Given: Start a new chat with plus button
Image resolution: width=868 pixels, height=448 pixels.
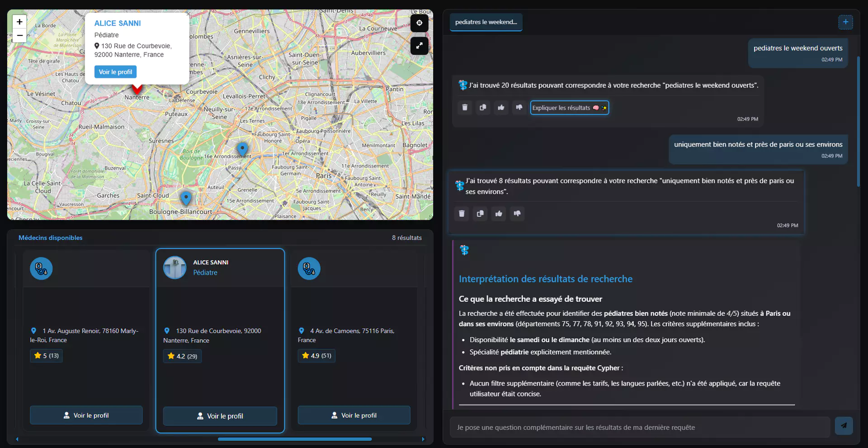Looking at the screenshot, I should coord(845,22).
